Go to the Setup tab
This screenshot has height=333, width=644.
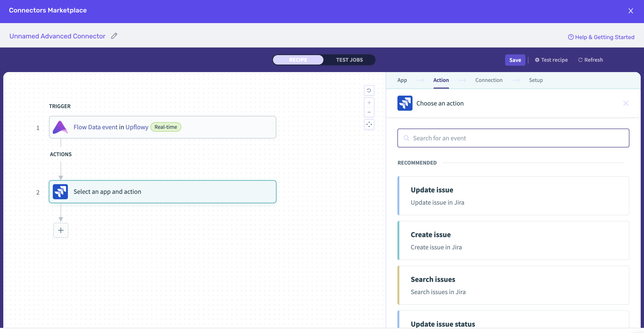[x=536, y=80]
